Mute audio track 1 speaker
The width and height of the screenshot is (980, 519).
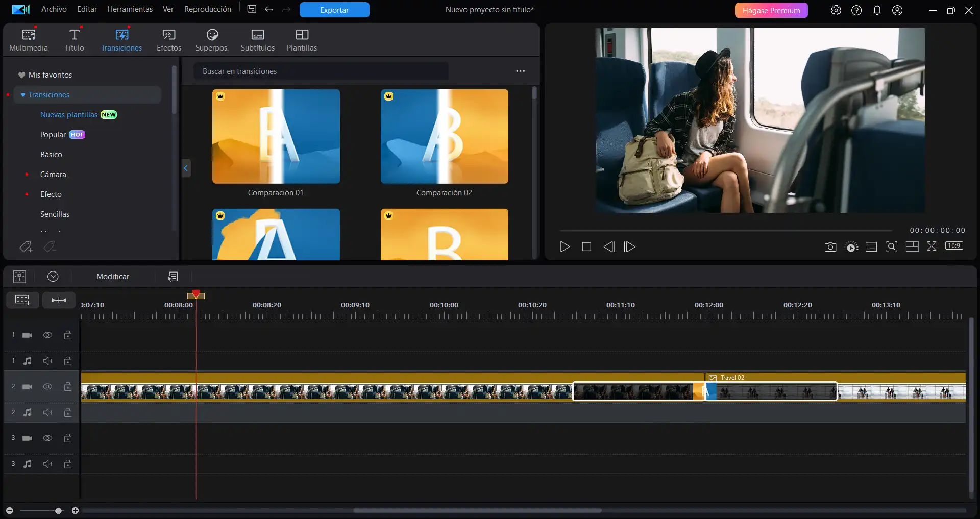(47, 361)
